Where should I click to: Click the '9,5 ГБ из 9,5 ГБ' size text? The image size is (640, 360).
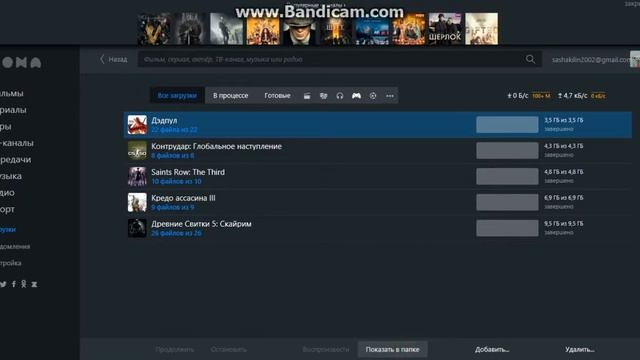pyautogui.click(x=564, y=224)
